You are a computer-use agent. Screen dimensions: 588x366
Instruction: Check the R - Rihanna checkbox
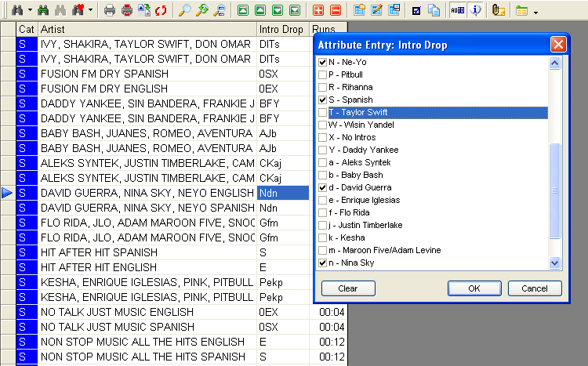(x=322, y=87)
